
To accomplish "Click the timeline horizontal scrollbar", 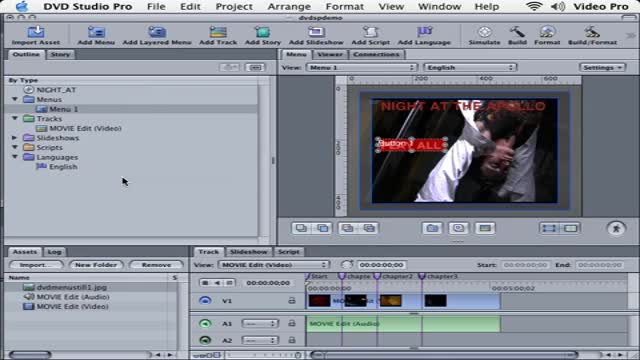I will click(444, 355).
